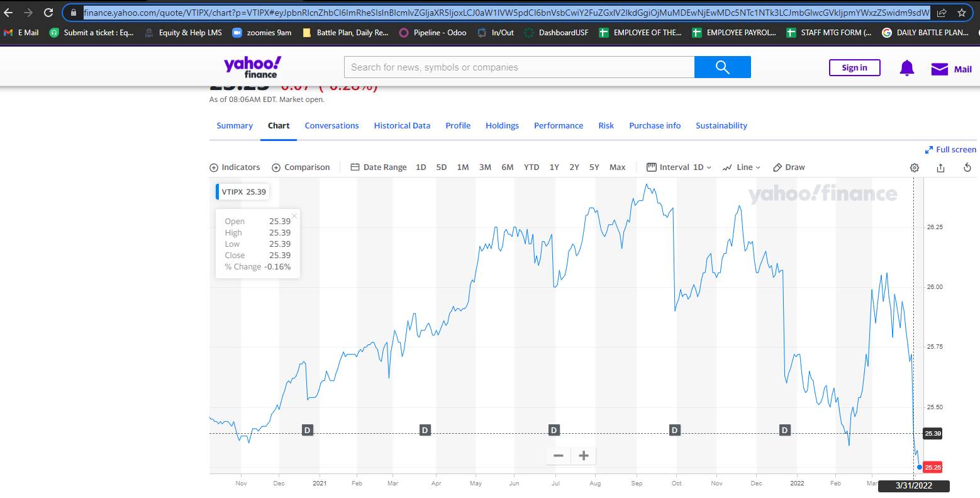The image size is (980, 498).
Task: Expand Line chart type dropdown
Action: click(742, 167)
